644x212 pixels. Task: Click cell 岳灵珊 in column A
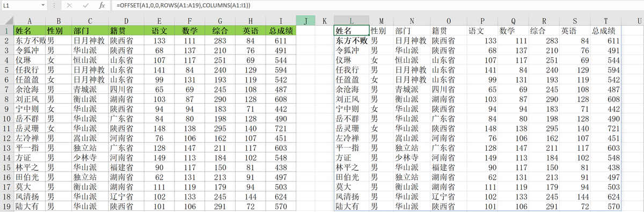(x=29, y=129)
